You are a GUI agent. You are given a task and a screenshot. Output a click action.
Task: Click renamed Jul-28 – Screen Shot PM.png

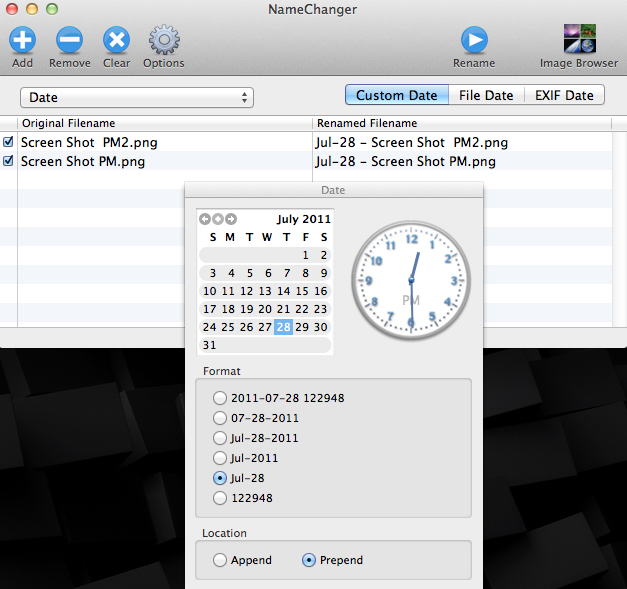(x=405, y=162)
